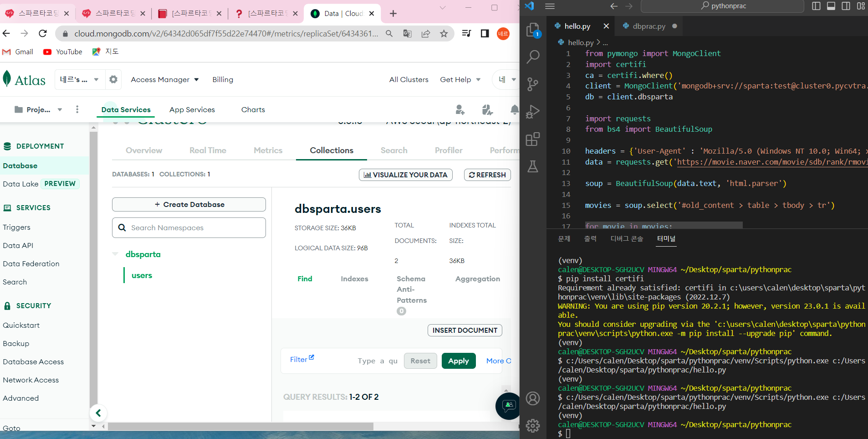The height and width of the screenshot is (439, 868).
Task: Open the Atlas user account dropdown
Action: coord(506,79)
